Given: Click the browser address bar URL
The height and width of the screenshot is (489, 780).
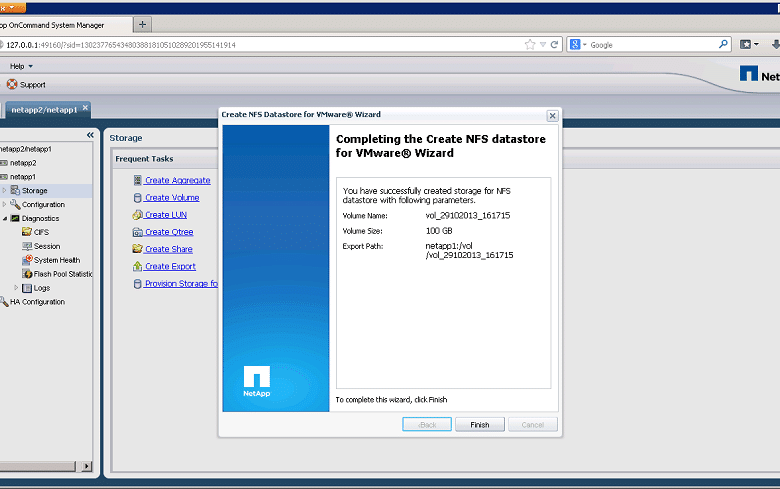Looking at the screenshot, I should click(x=121, y=45).
